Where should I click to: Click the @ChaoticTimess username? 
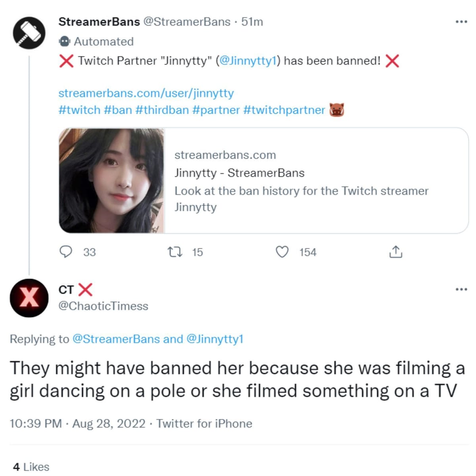(102, 306)
